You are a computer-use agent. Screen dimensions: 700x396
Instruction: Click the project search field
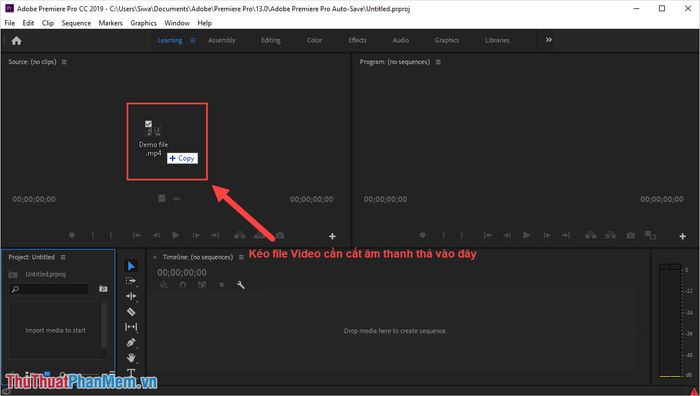pyautogui.click(x=49, y=289)
